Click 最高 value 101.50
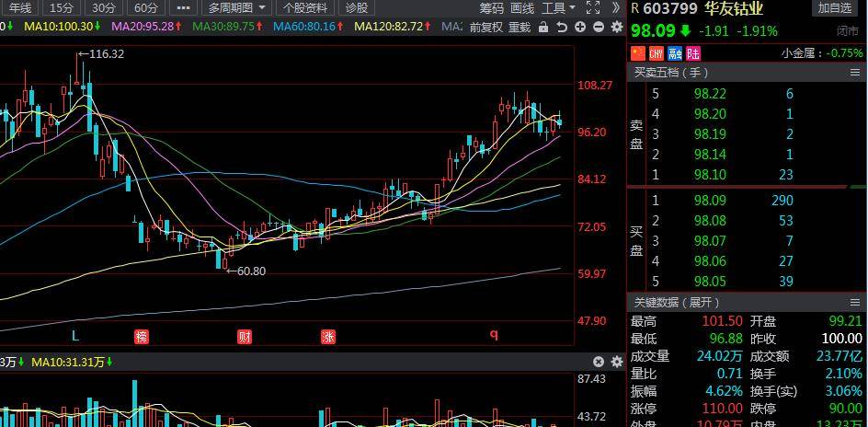 723,321
